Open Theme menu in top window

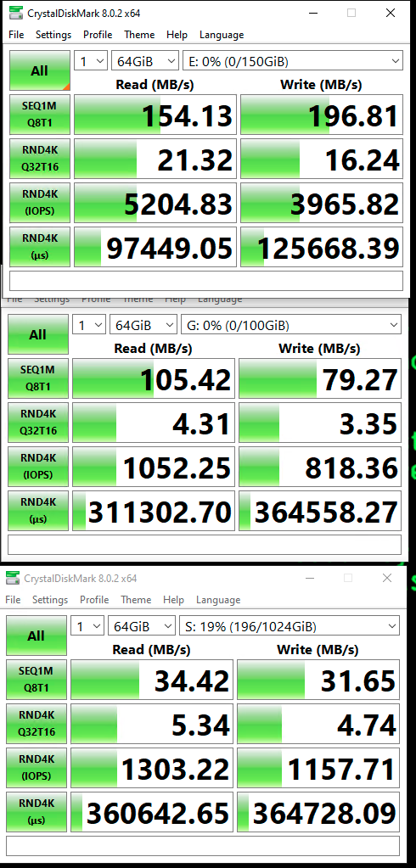pos(139,34)
